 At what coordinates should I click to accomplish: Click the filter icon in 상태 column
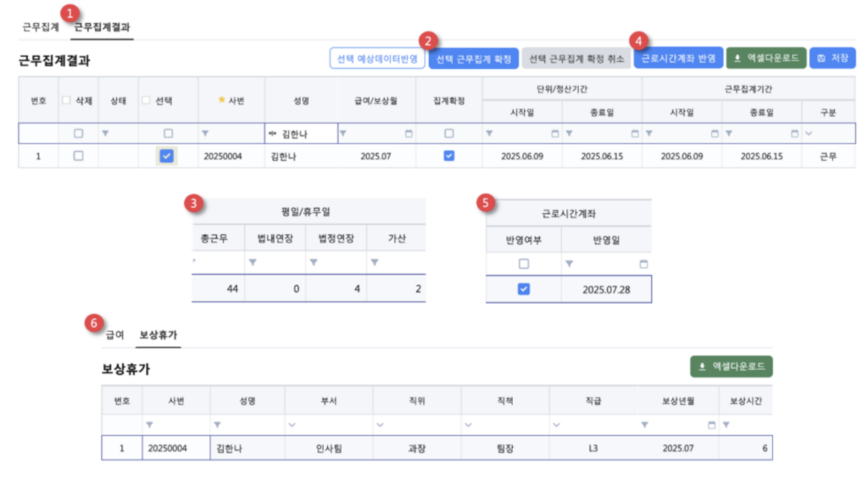pos(105,133)
